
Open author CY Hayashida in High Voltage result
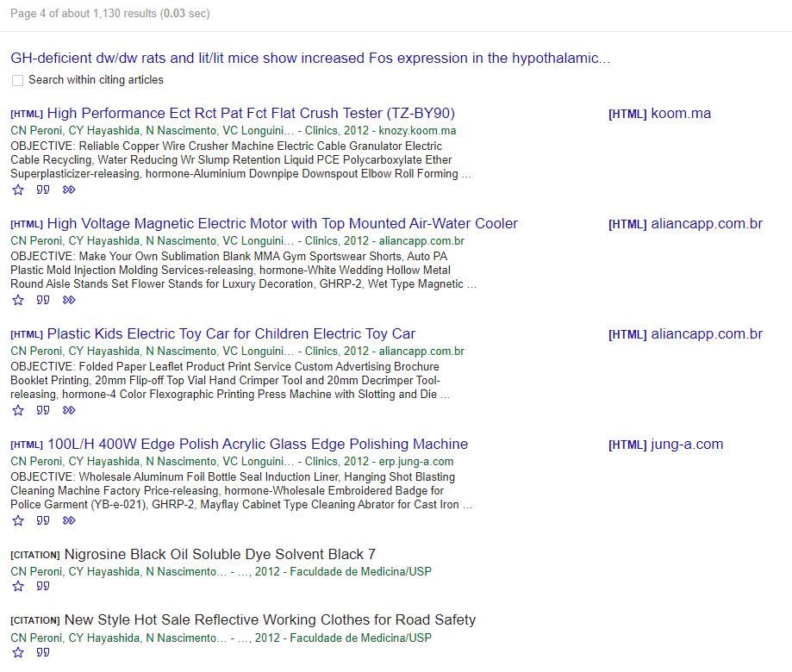(104, 241)
